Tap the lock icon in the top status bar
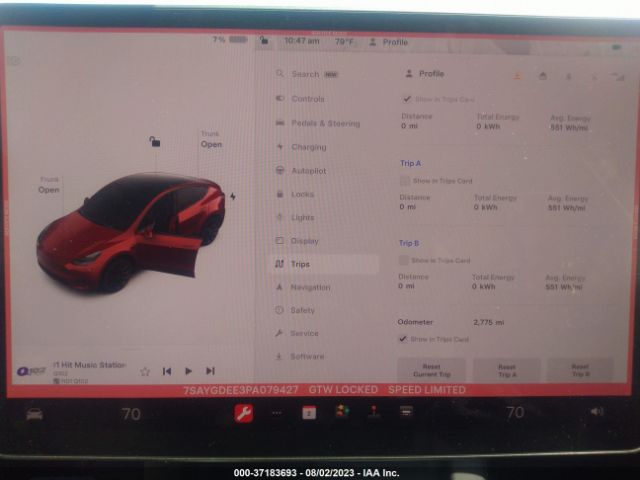This screenshot has height=480, width=640. pos(264,40)
